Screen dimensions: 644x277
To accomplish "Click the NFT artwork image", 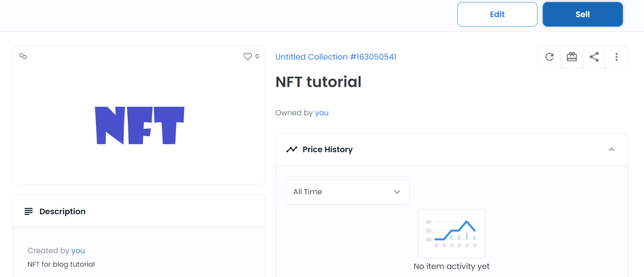I will (139, 125).
